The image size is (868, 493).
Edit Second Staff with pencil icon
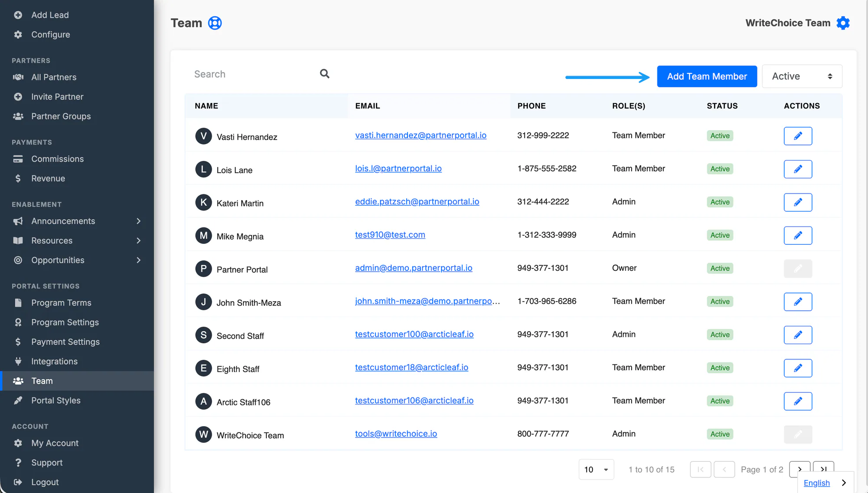coord(798,335)
